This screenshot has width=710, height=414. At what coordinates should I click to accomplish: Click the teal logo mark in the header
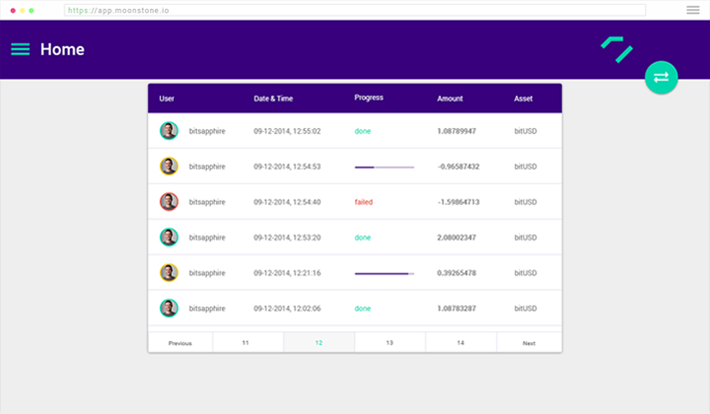pyautogui.click(x=617, y=48)
